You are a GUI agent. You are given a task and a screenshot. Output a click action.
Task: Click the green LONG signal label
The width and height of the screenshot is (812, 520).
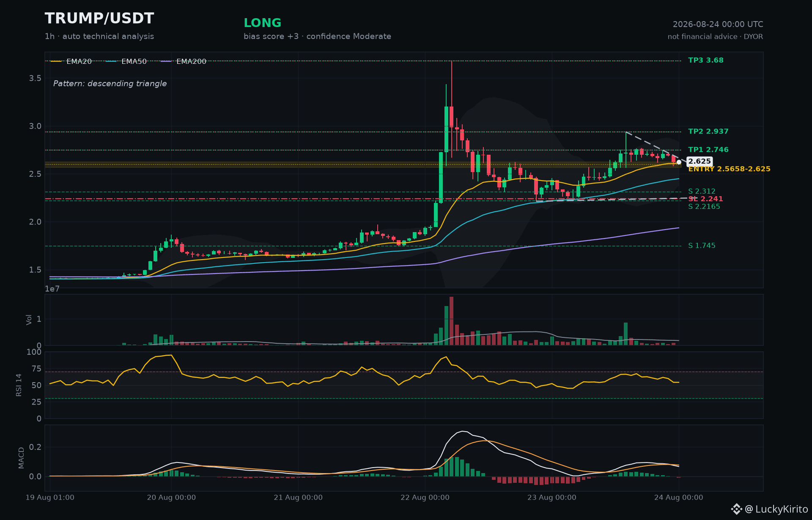pyautogui.click(x=263, y=23)
